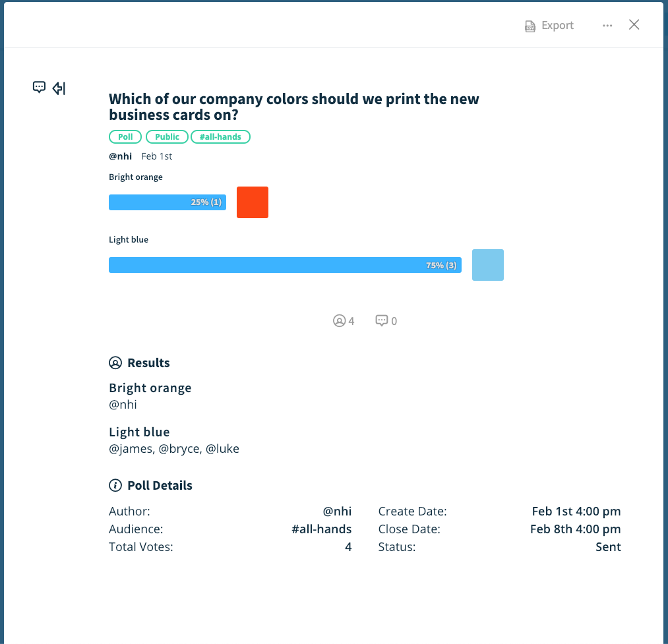Open the three-dots more options menu
668x644 pixels.
point(607,26)
